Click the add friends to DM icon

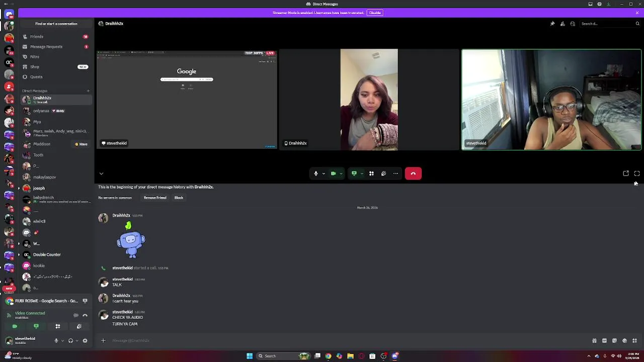click(562, 24)
